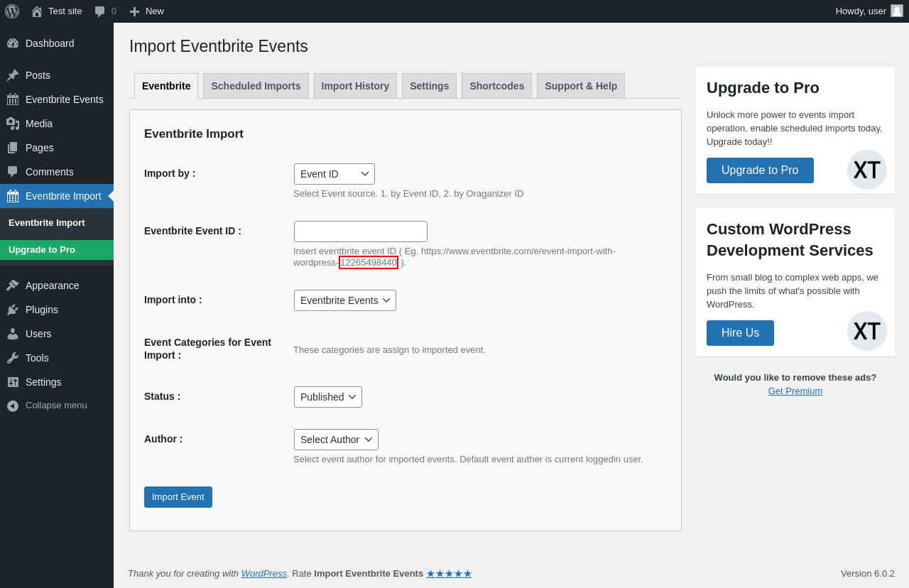The width and height of the screenshot is (909, 588).
Task: Click the Hire Us button
Action: point(740,333)
